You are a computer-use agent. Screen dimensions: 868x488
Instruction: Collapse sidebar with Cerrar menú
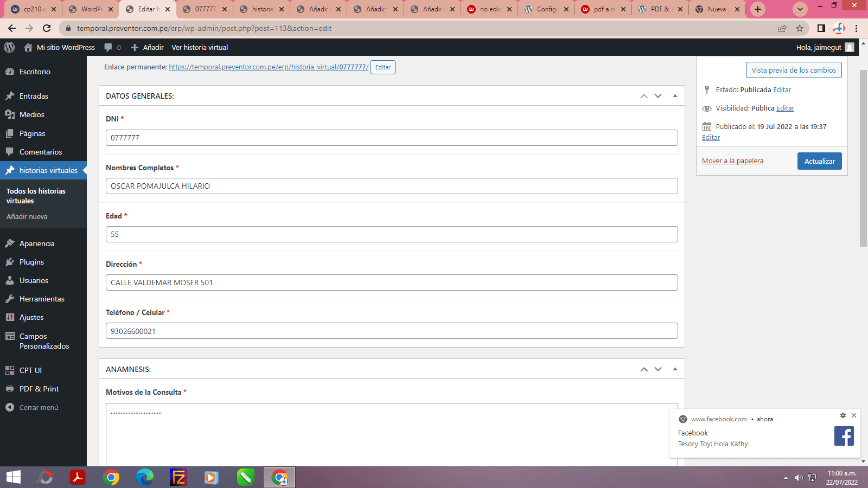pyautogui.click(x=39, y=407)
